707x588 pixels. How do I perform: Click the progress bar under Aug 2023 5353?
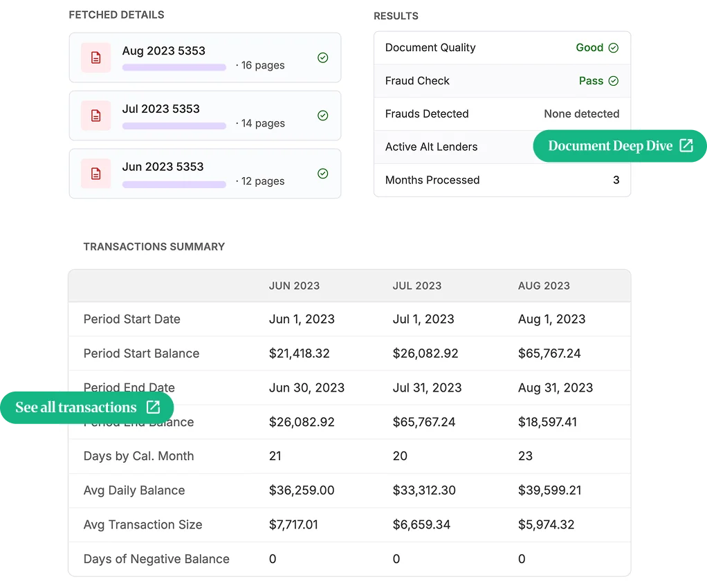tap(174, 67)
